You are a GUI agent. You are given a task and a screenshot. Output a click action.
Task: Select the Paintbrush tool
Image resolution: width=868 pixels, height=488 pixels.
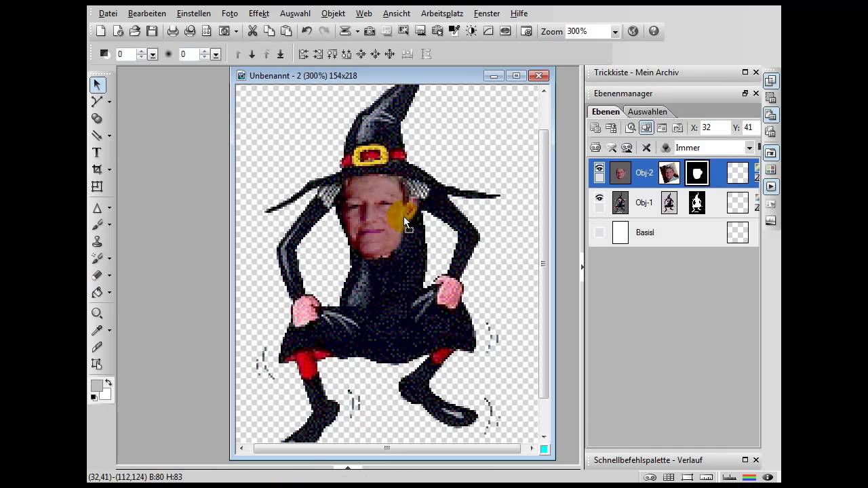pos(97,224)
